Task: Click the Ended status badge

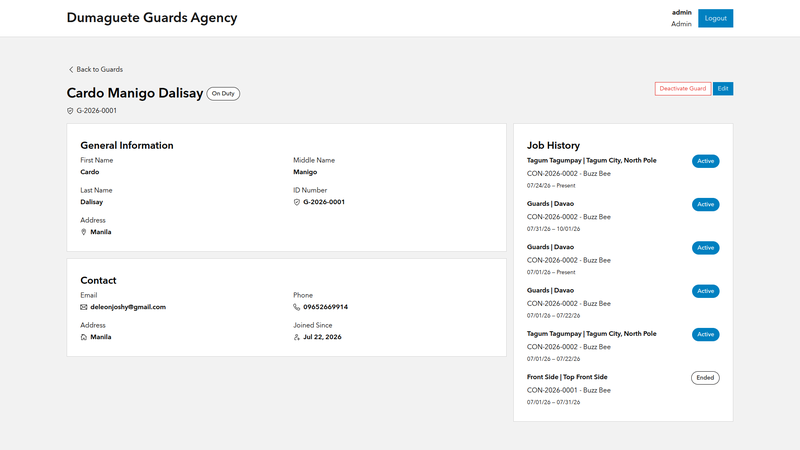Action: pos(705,378)
